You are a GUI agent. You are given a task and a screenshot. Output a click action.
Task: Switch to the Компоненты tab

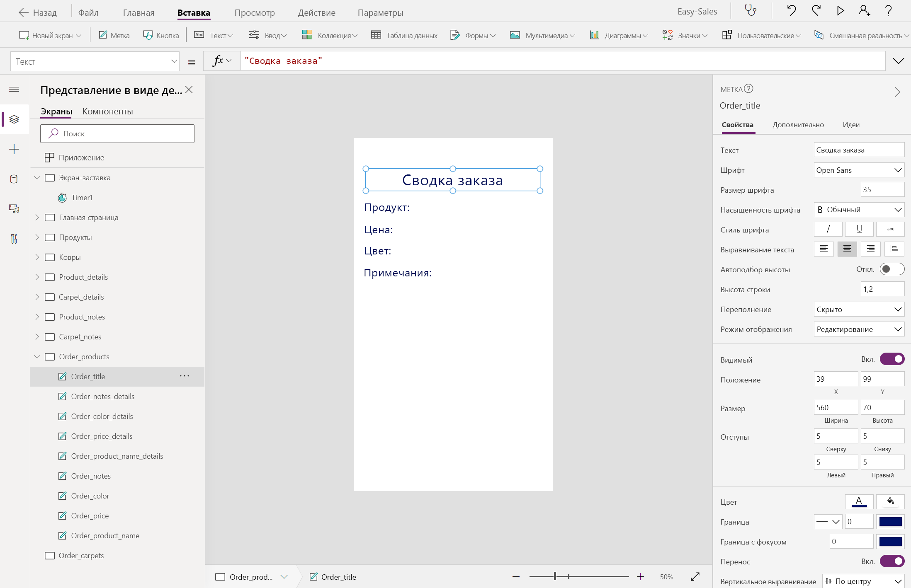point(107,111)
